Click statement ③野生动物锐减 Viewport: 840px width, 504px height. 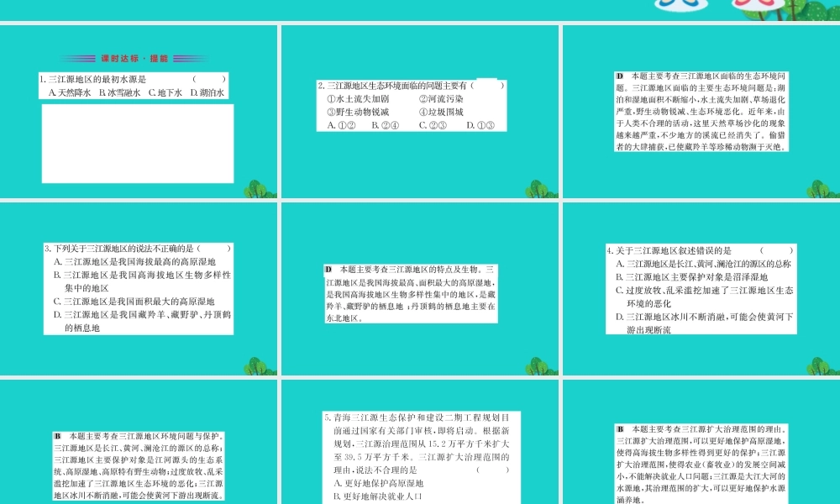tap(359, 113)
